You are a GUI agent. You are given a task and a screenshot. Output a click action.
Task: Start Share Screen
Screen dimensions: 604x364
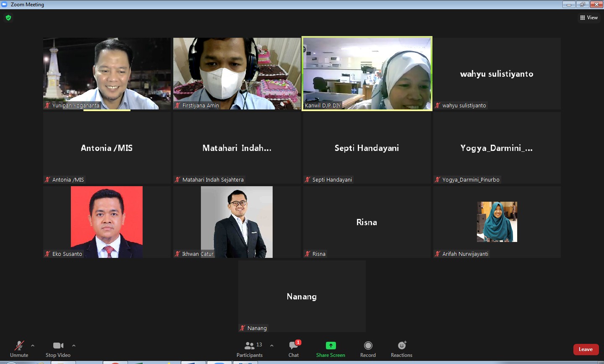331,349
